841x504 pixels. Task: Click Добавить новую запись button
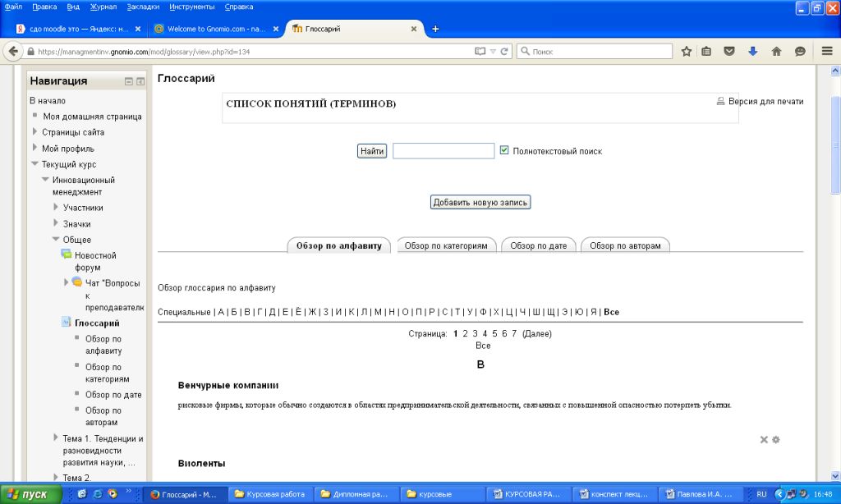pos(480,202)
